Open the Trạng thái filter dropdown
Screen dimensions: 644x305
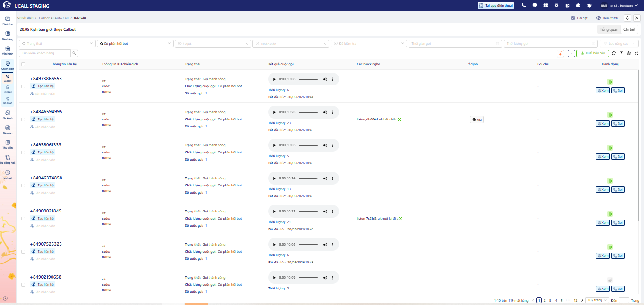tap(57, 43)
